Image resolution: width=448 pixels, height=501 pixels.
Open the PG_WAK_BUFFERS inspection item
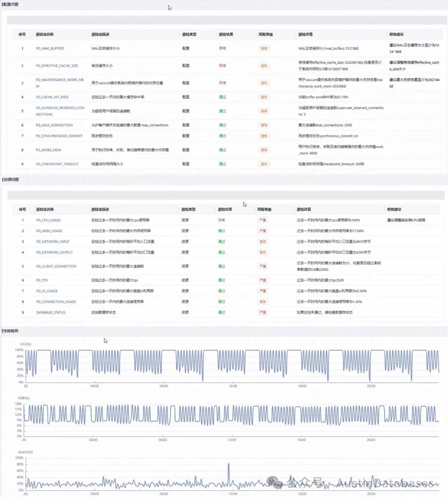[x=50, y=49]
